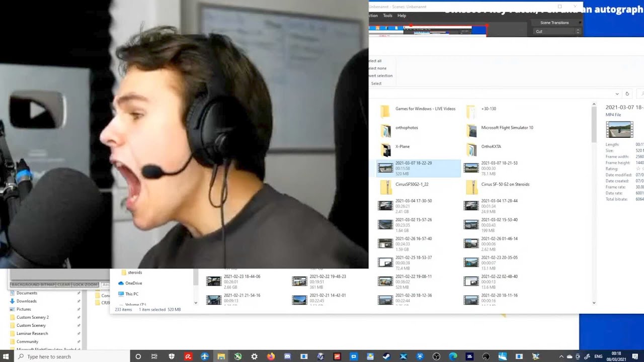Click Select all in the ribbon
The image size is (644, 362).
pos(375,61)
